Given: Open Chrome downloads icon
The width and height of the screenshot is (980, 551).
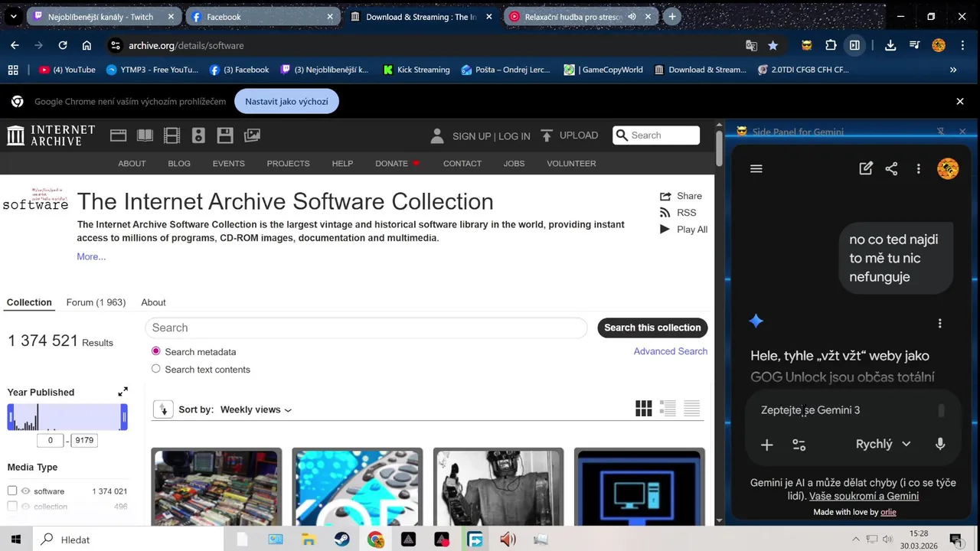Looking at the screenshot, I should point(890,45).
